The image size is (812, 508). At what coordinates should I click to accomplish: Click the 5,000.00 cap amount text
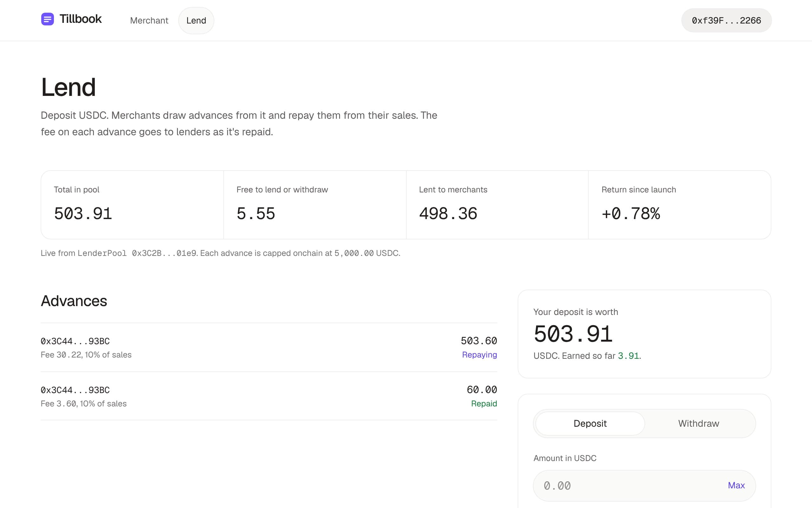point(354,253)
